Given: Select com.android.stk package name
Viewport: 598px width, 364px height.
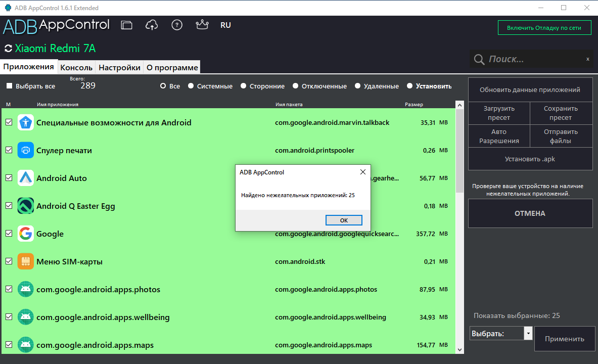Looking at the screenshot, I should click(300, 262).
